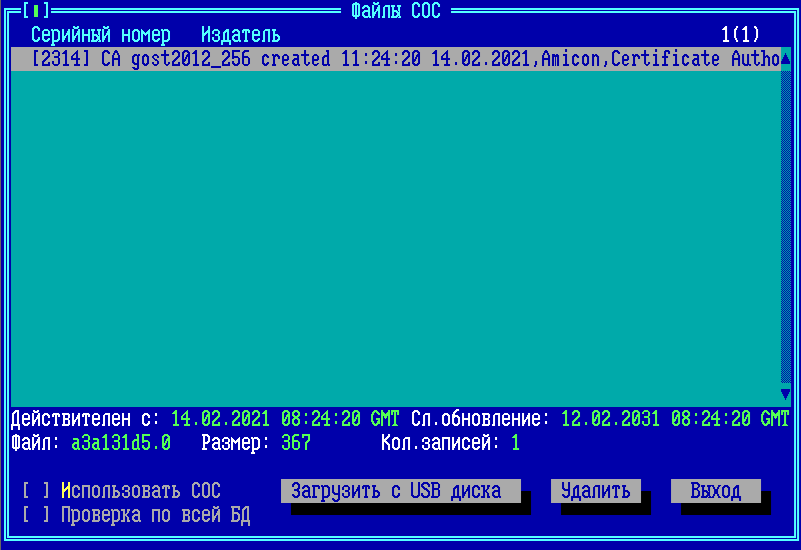Click the Удалить button

pos(595,491)
